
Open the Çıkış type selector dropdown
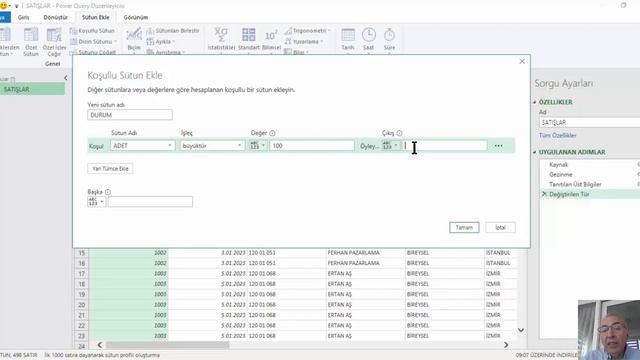(391, 146)
